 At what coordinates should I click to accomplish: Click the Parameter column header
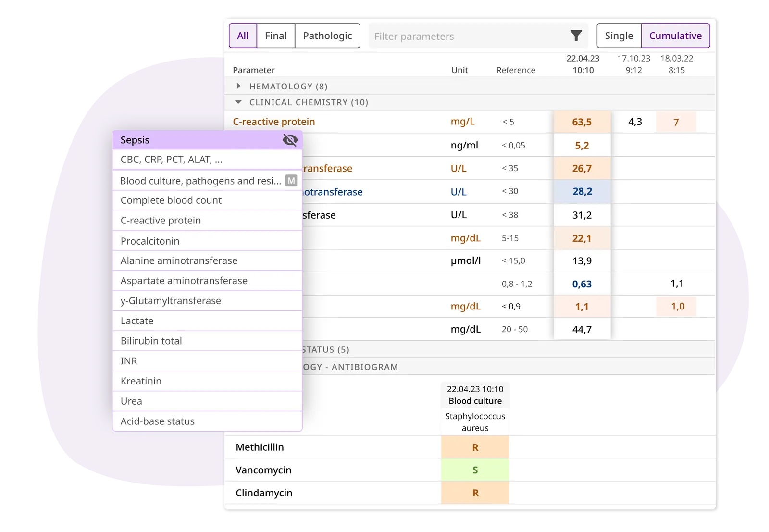point(254,70)
